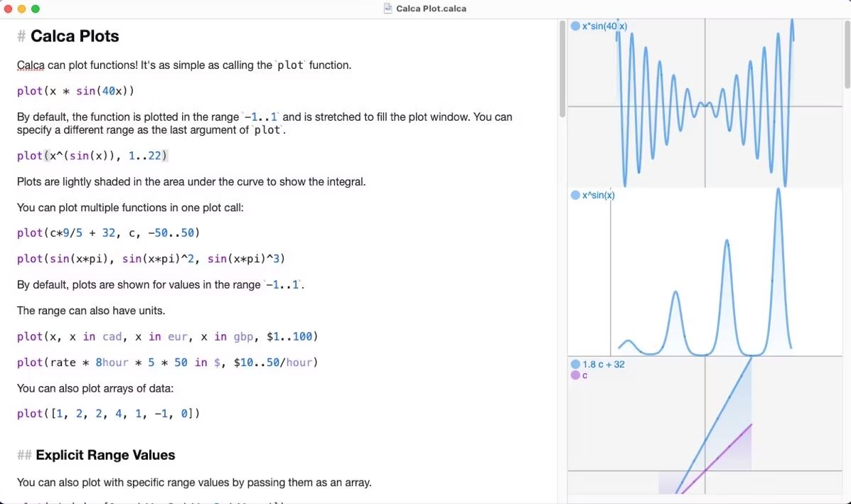Click the plot pane vertical scrollbar
This screenshot has width=851, height=504.
tap(847, 54)
